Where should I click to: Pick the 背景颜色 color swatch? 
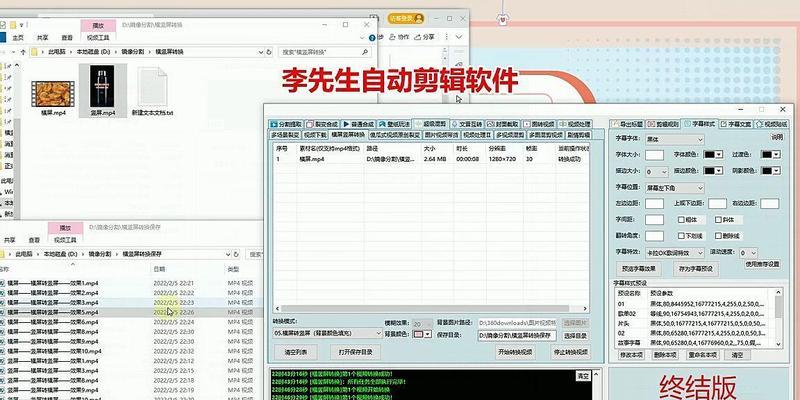pos(422,334)
